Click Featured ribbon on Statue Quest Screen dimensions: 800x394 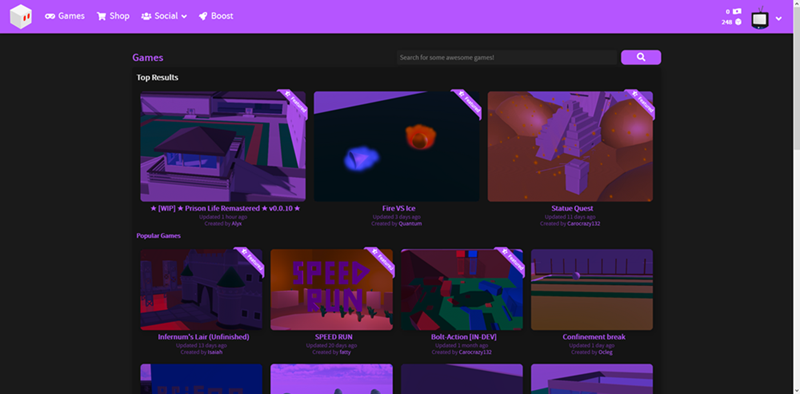[642, 102]
